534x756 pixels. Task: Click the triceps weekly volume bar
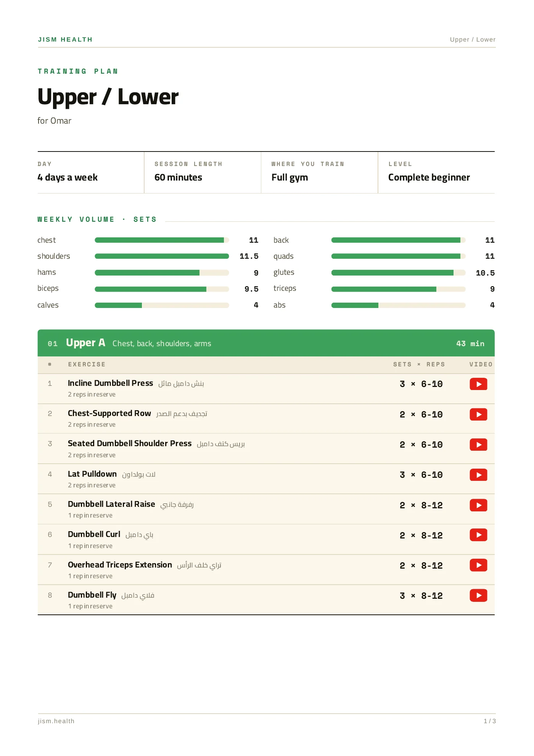[x=398, y=289]
